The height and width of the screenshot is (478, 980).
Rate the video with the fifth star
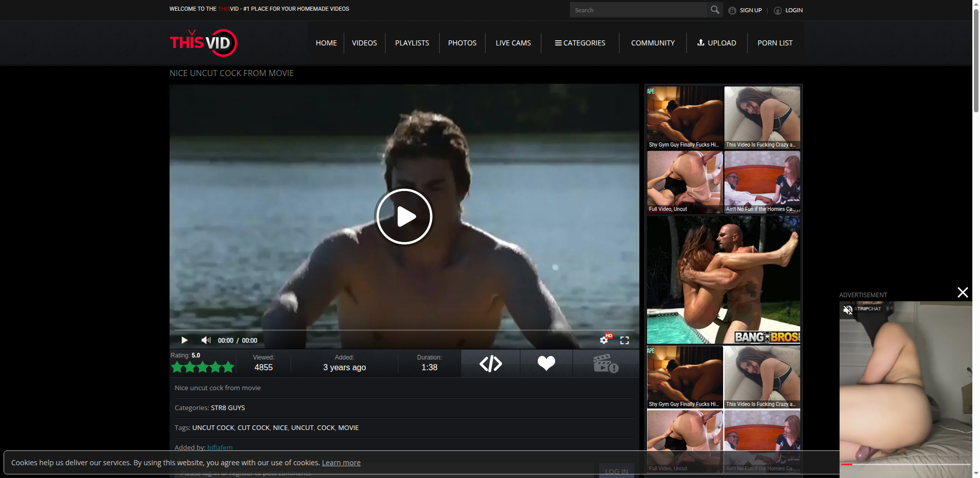[228, 367]
